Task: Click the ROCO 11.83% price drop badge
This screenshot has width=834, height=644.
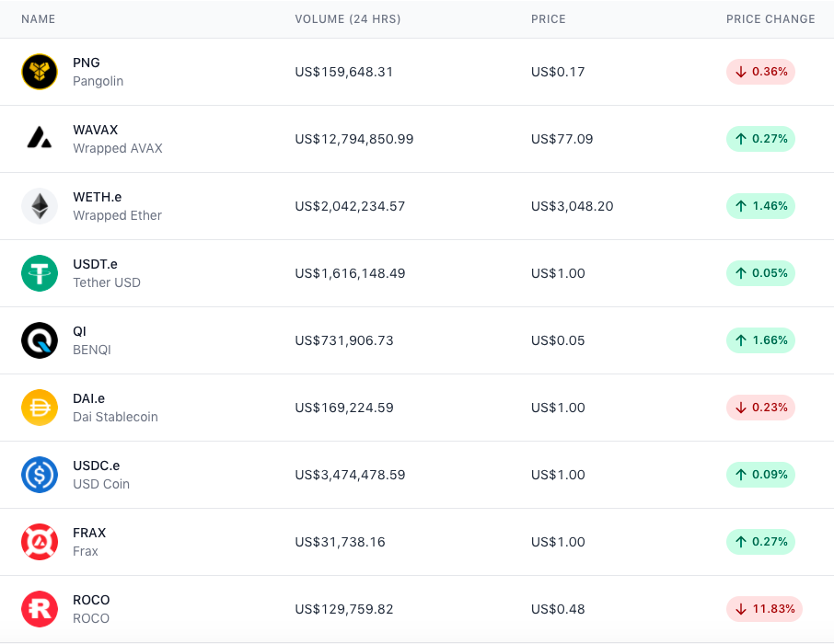Action: (x=764, y=609)
